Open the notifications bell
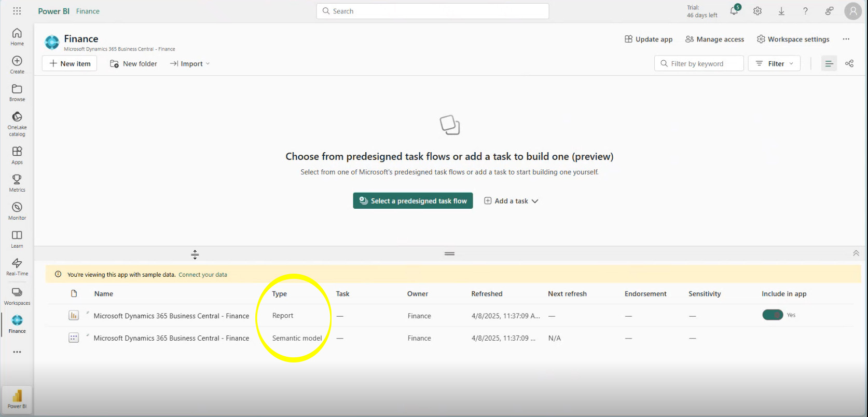The image size is (868, 417). pyautogui.click(x=734, y=11)
